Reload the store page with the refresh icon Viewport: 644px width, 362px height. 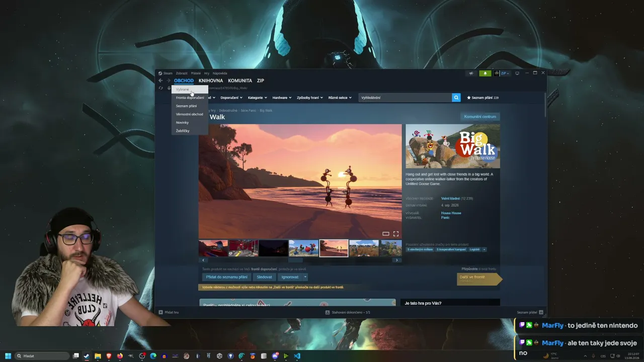click(x=160, y=88)
